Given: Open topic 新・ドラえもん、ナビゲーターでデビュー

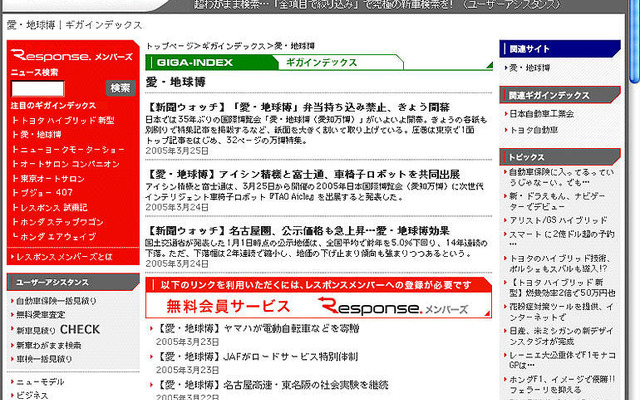Looking at the screenshot, I should pyautogui.click(x=557, y=201).
